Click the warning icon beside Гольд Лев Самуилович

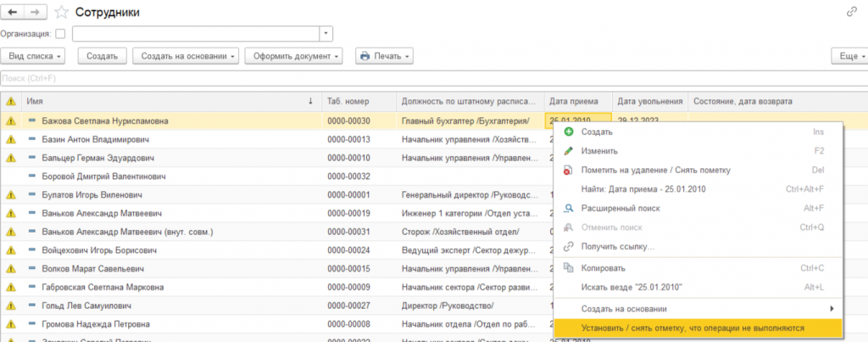click(x=11, y=306)
